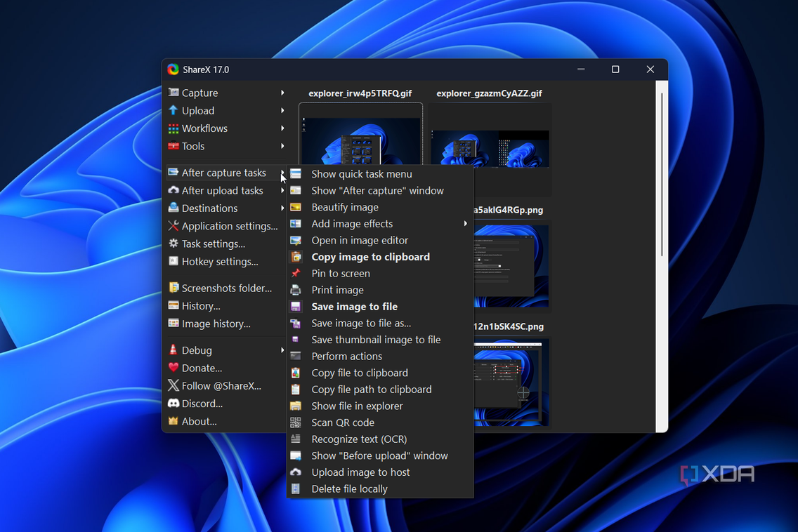This screenshot has height=532, width=798.
Task: Click the Open in image editor icon
Action: coord(296,240)
